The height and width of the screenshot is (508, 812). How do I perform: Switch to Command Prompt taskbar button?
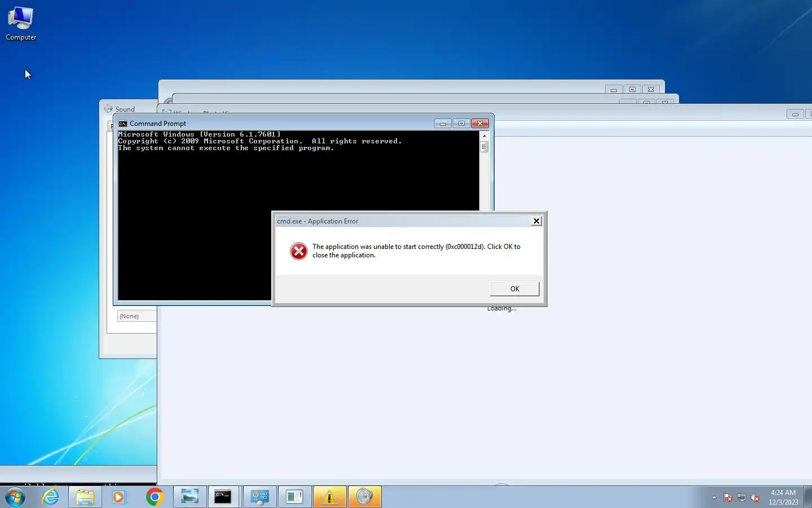[224, 497]
